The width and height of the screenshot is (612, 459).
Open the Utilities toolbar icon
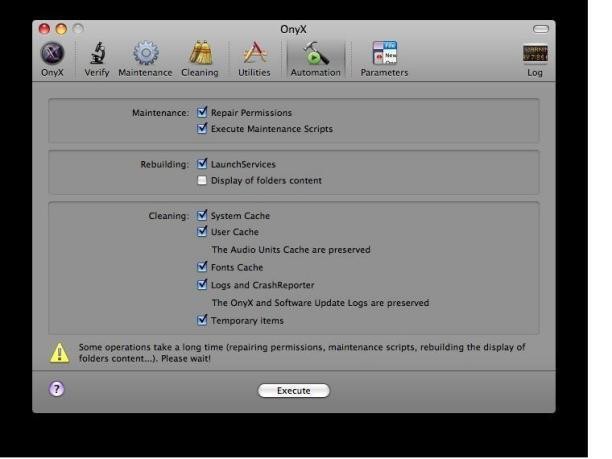point(254,53)
